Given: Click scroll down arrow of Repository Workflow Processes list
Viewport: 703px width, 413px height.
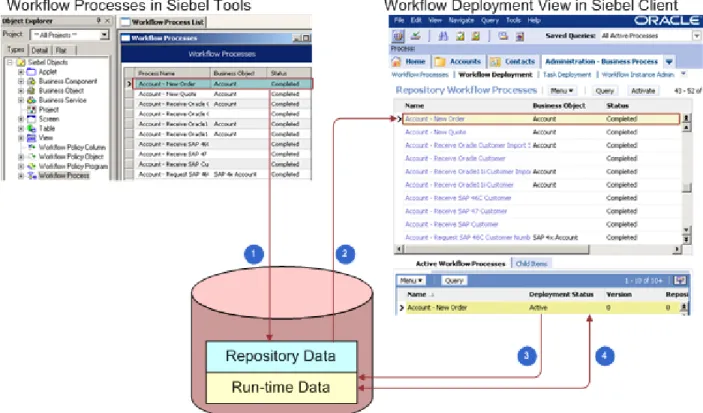Looking at the screenshot, I should [x=686, y=230].
